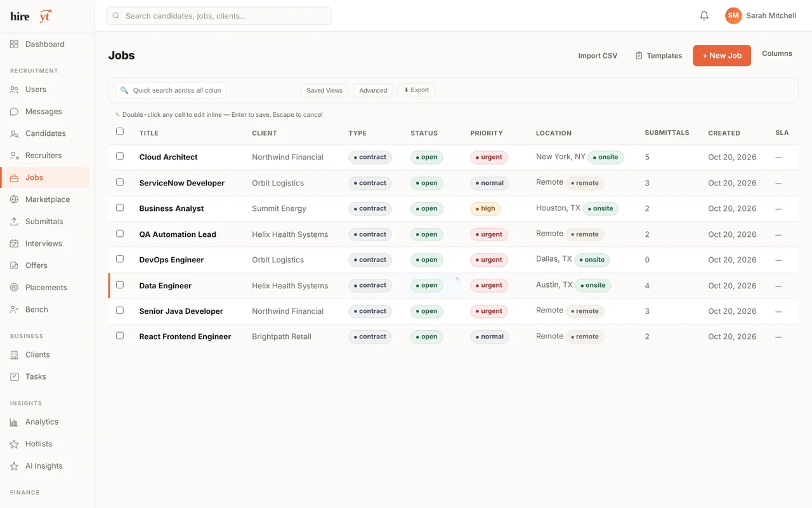Click the DevOps Engineer job title
Image resolution: width=812 pixels, height=508 pixels.
[x=171, y=260]
